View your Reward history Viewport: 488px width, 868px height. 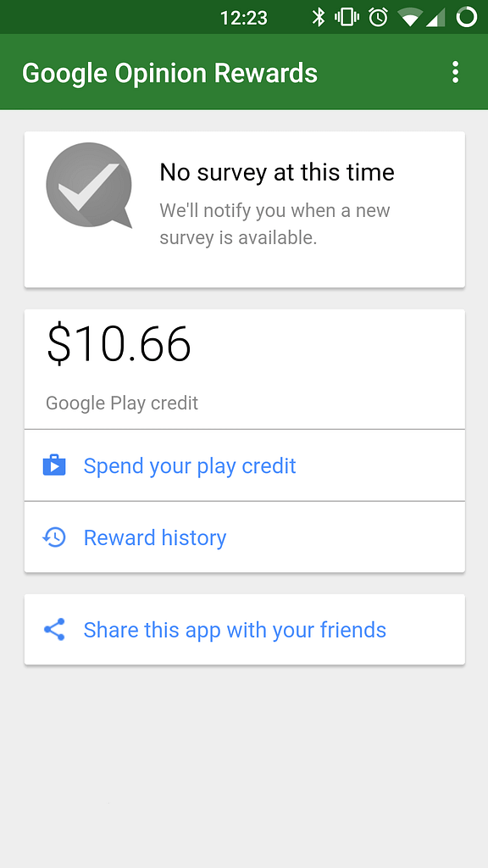click(x=154, y=537)
